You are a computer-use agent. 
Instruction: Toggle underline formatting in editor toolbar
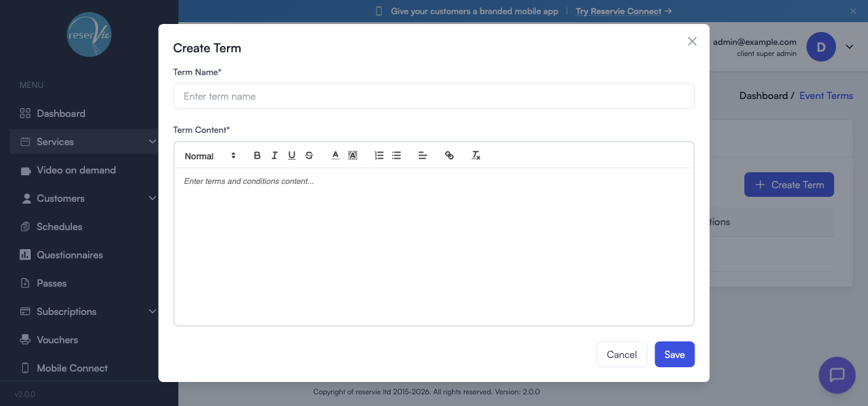pos(292,156)
